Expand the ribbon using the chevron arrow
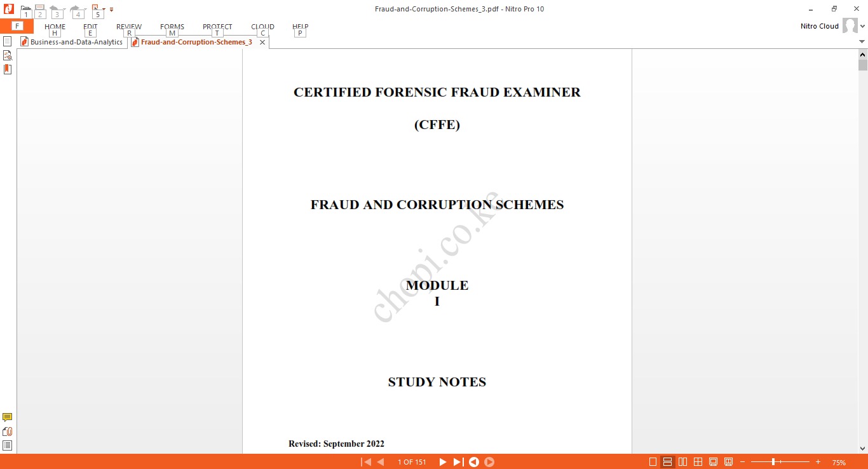 pos(862,41)
